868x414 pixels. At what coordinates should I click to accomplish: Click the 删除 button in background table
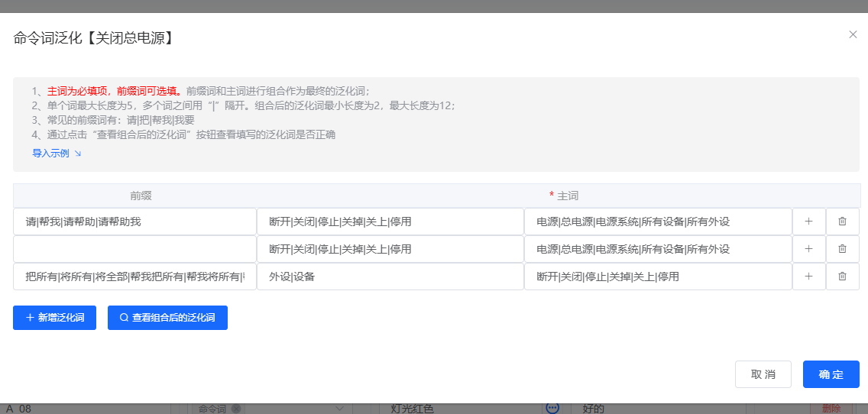(831, 409)
